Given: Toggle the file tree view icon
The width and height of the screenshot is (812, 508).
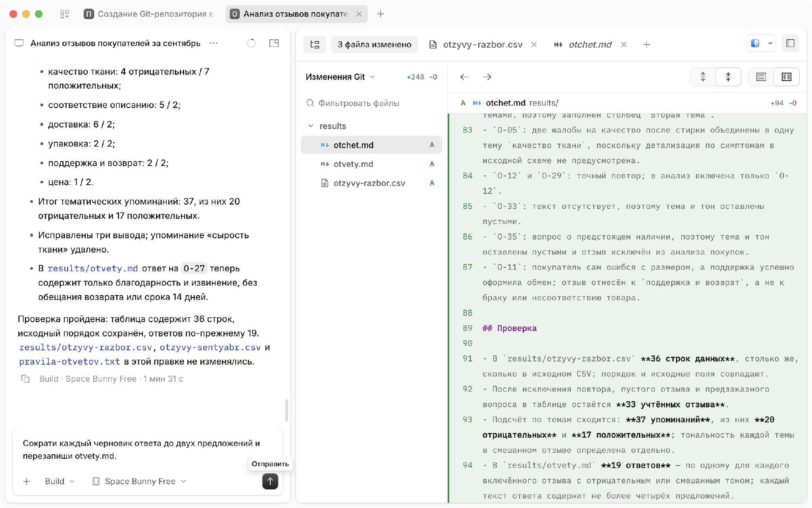Looking at the screenshot, I should (x=315, y=44).
